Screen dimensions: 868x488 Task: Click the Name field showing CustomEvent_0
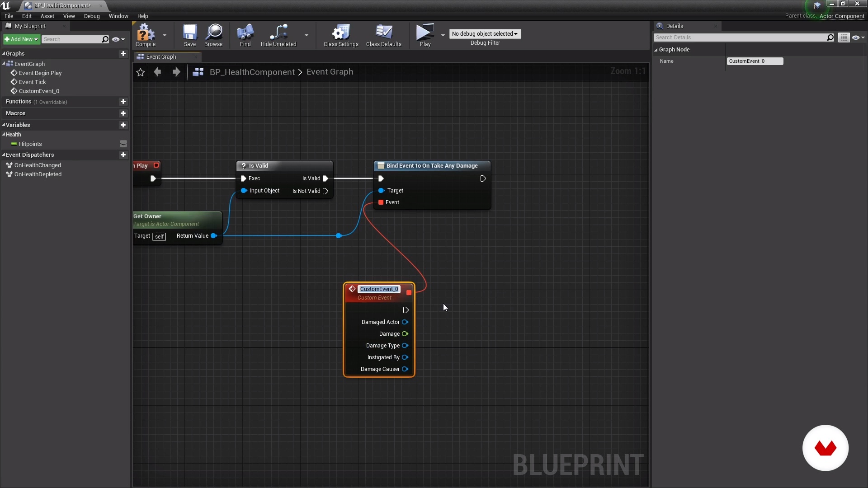coord(755,61)
